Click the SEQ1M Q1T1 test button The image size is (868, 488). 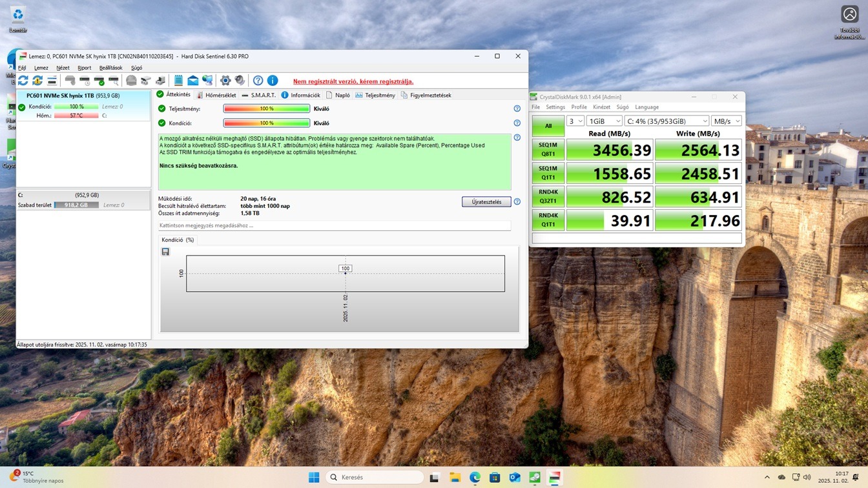point(548,173)
